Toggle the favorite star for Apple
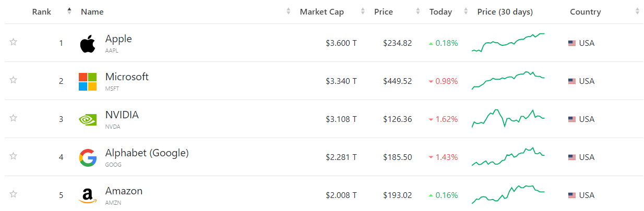The image size is (644, 211). click(x=14, y=42)
